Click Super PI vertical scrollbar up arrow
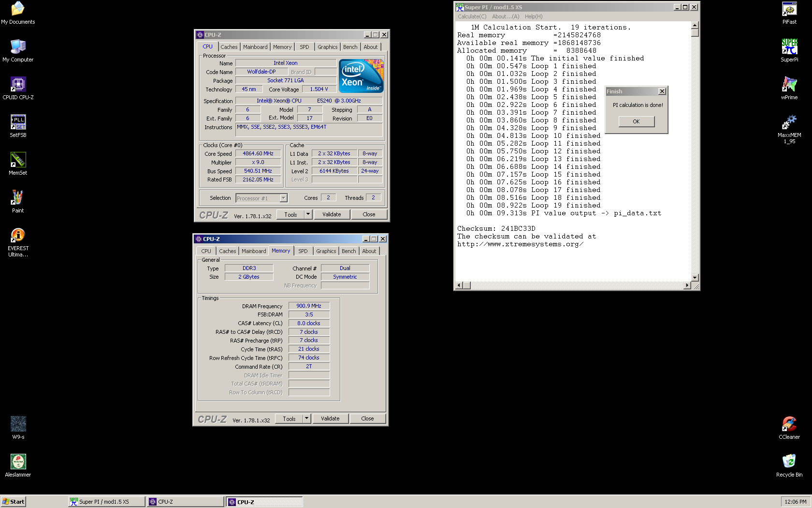Viewport: 812px width, 508px height. pyautogui.click(x=695, y=25)
